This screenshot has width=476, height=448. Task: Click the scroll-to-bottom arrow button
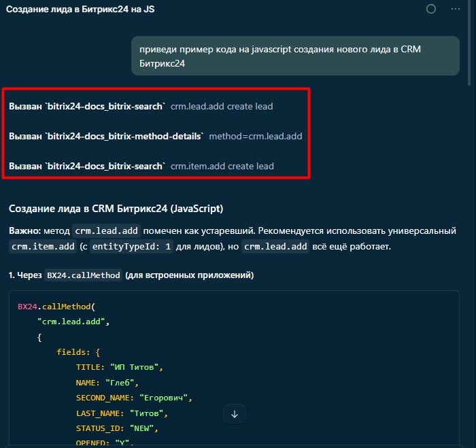click(235, 414)
